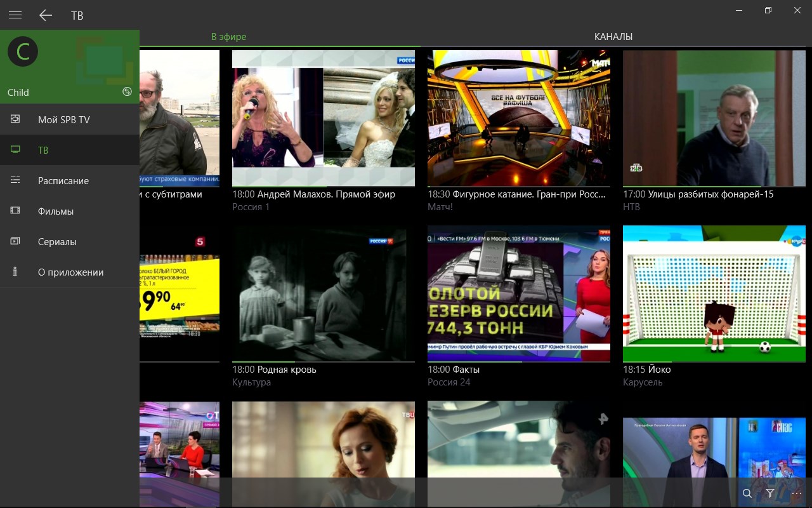The image size is (812, 508).
Task: Select the В эфире tab
Action: (228, 37)
